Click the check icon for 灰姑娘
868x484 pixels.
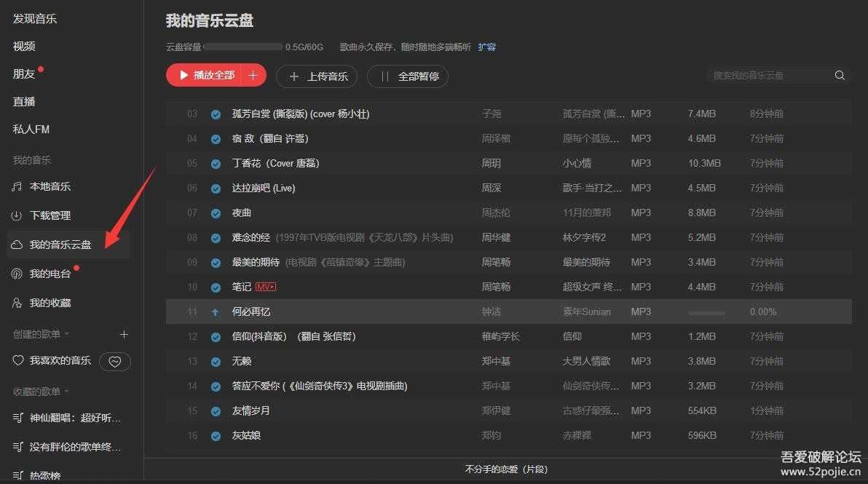pyautogui.click(x=216, y=437)
